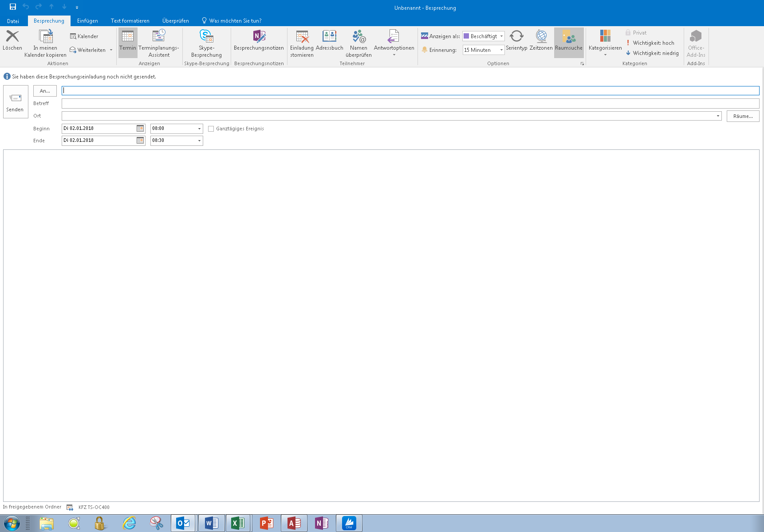Viewport: 764px width, 532px height.
Task: Set Wichtigkeit: niedrig
Action: (x=652, y=53)
